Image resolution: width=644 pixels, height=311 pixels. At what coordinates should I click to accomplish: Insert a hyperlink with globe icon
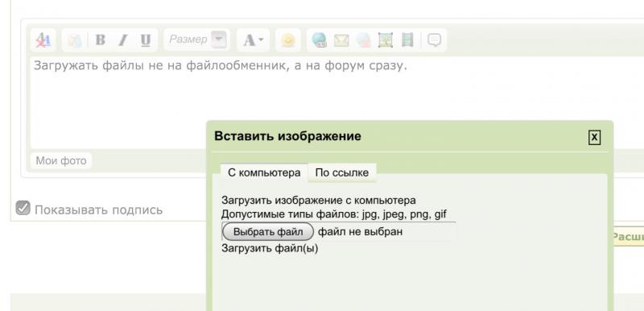click(x=319, y=40)
